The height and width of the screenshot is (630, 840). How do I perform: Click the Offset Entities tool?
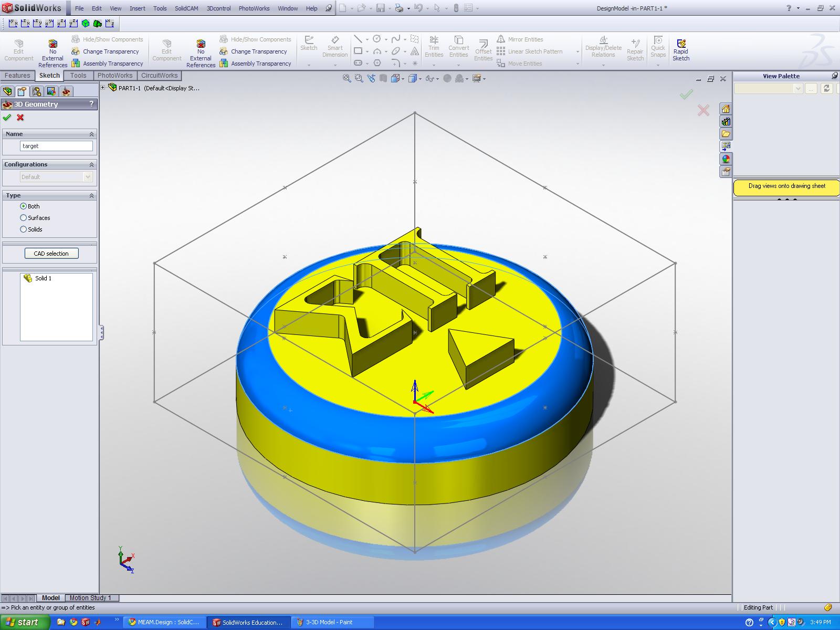tap(483, 49)
